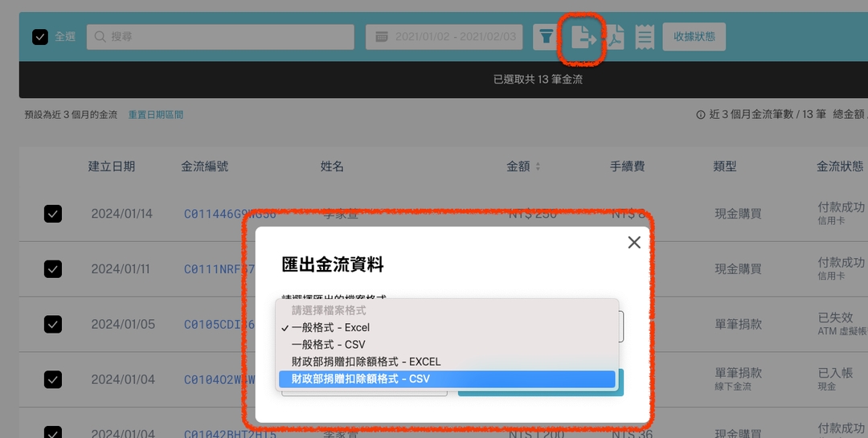The image size is (868, 438).
Task: Click the 姓名 column header
Action: pos(332,166)
